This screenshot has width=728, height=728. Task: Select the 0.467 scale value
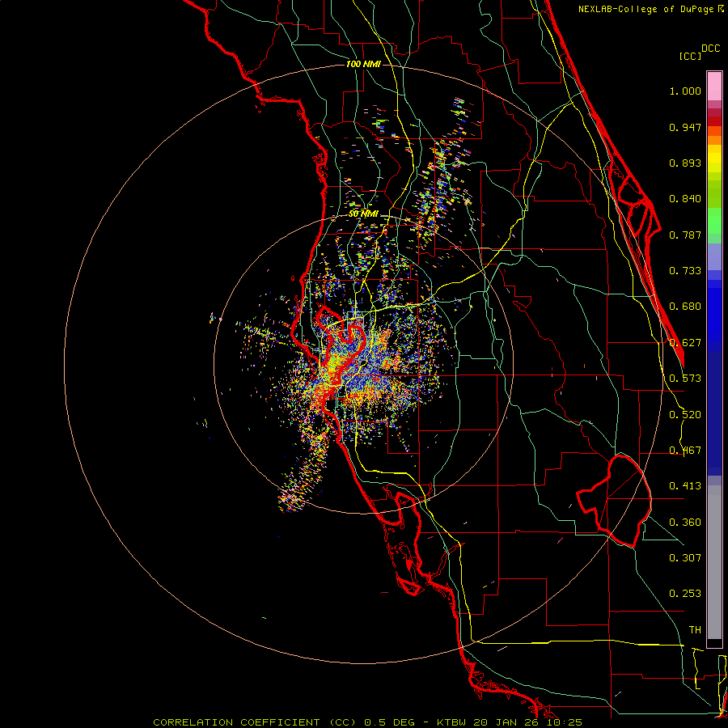(x=685, y=451)
